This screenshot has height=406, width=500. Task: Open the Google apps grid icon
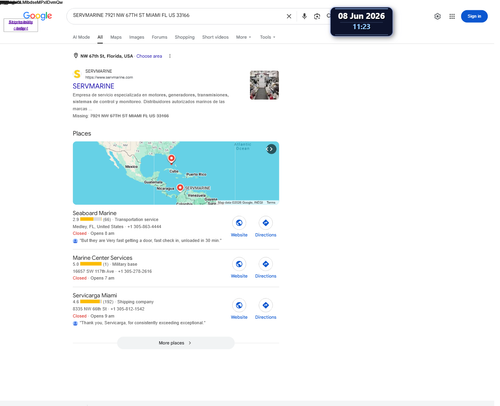[x=452, y=16]
